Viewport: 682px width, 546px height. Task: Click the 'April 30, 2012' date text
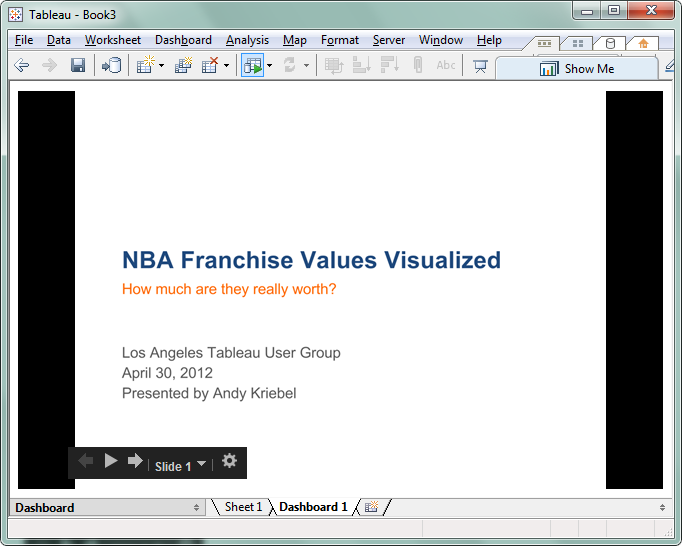click(167, 373)
